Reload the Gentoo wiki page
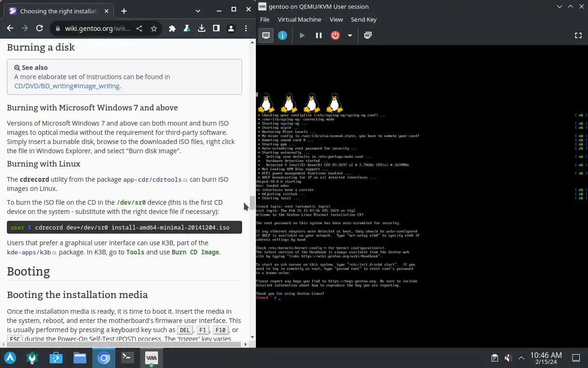 [x=40, y=29]
